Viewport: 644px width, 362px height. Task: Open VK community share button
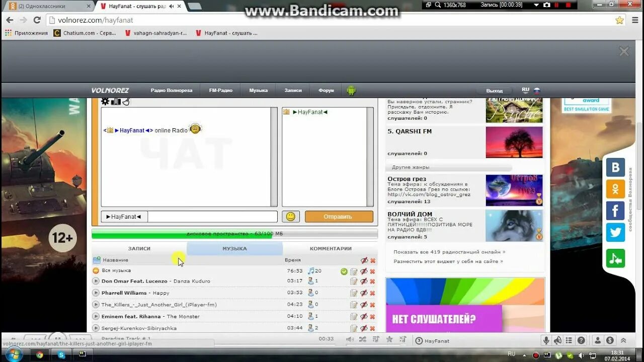click(615, 167)
